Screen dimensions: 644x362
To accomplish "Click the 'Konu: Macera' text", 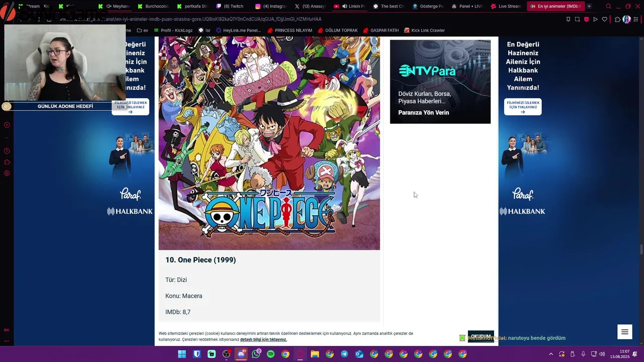I will (x=184, y=296).
